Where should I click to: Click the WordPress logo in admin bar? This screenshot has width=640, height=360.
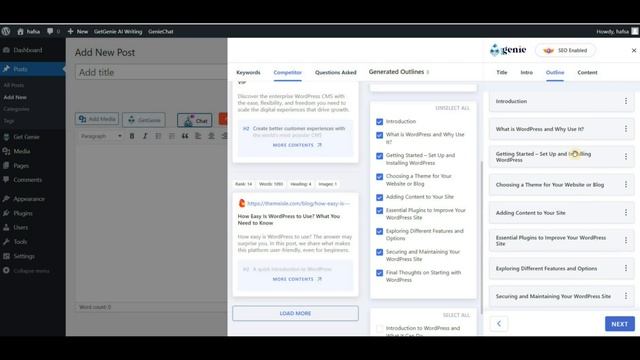click(6, 31)
